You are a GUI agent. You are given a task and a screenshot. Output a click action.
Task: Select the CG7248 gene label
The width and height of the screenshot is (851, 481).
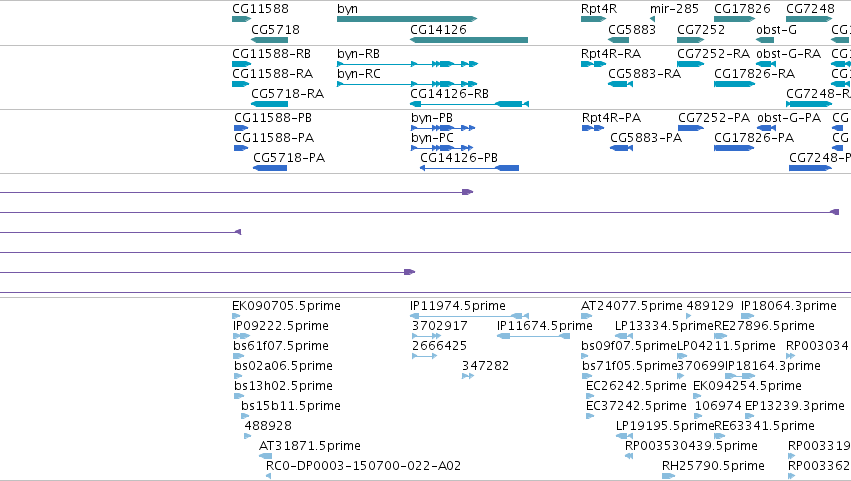click(x=810, y=9)
